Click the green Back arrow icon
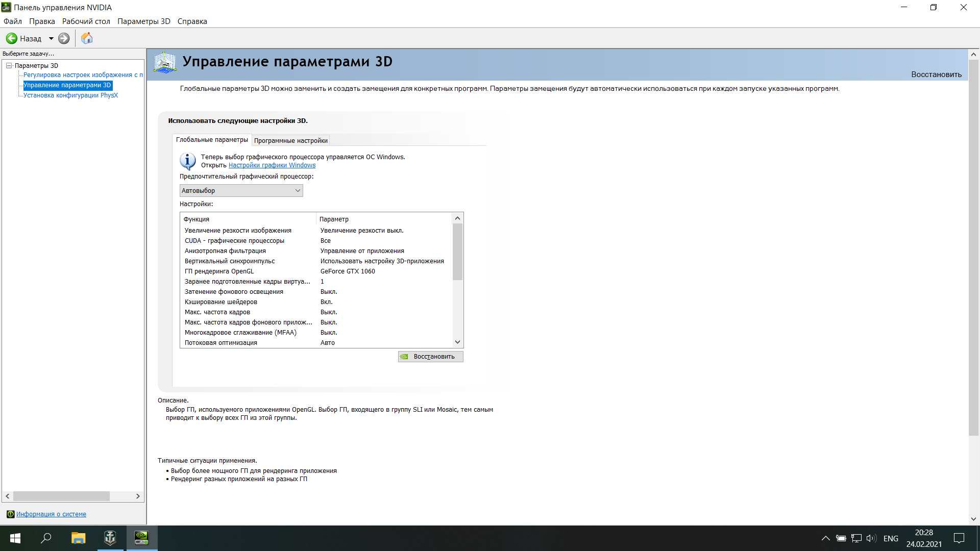 [x=11, y=38]
